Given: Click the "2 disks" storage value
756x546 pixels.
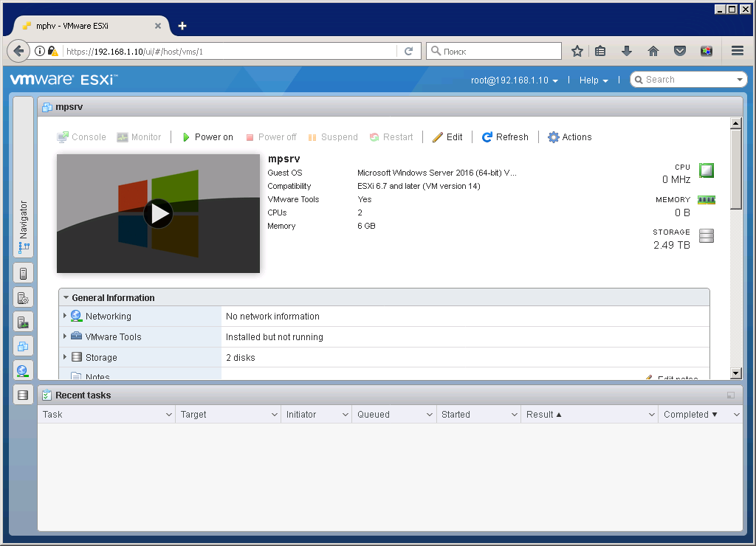Looking at the screenshot, I should 240,358.
